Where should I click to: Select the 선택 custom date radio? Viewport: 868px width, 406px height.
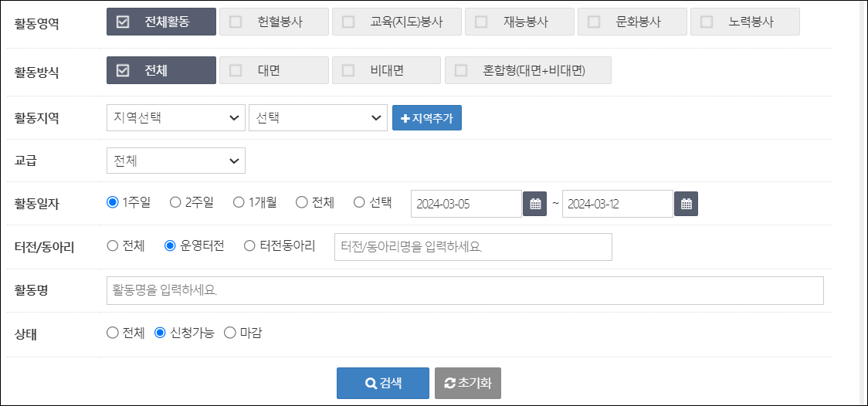click(359, 202)
